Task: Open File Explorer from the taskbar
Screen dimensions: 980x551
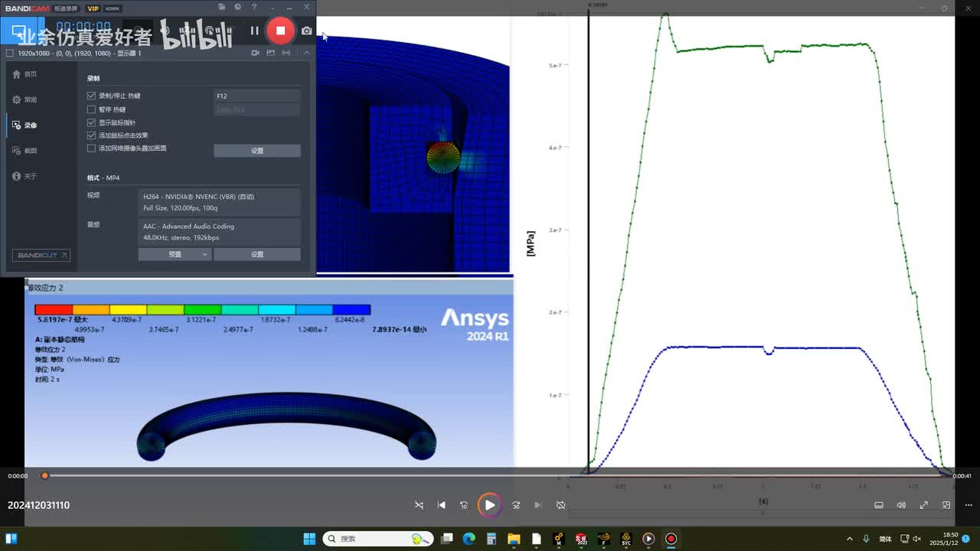Action: [x=514, y=539]
